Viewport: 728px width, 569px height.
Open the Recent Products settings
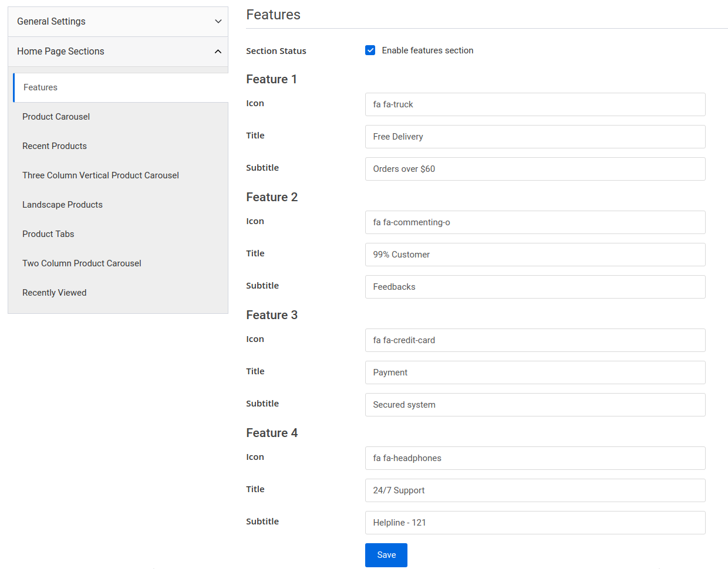click(55, 145)
